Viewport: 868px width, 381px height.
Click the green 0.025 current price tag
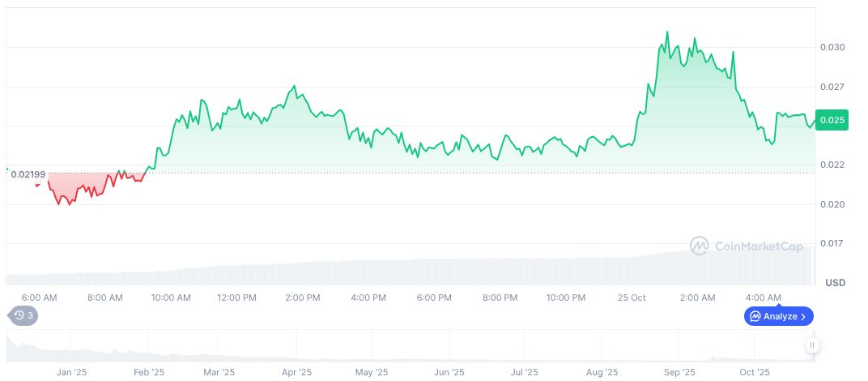click(832, 120)
